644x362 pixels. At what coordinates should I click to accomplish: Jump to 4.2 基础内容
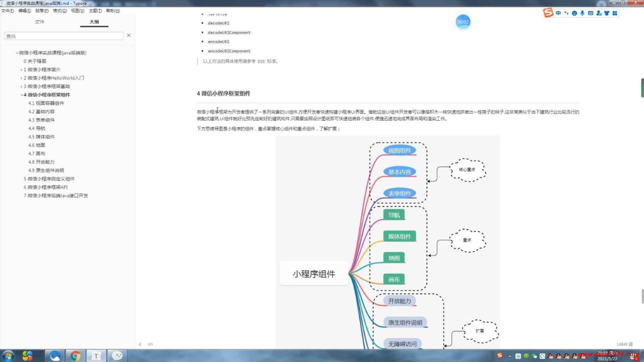[x=41, y=112]
